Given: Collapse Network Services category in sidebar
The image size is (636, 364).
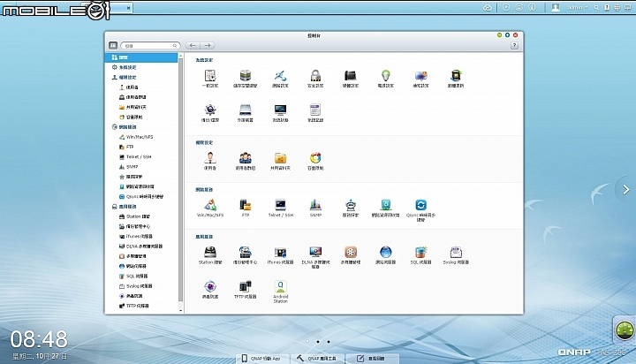Looking at the screenshot, I should 125,127.
